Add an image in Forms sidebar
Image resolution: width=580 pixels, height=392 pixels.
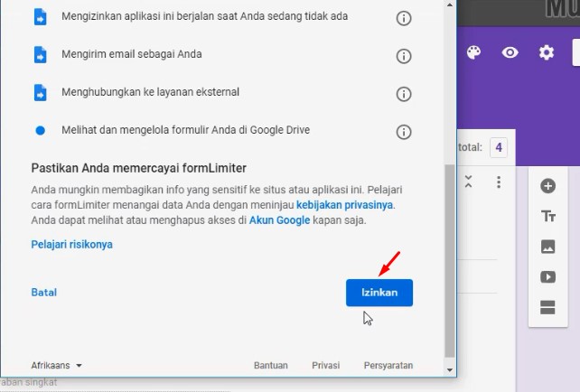(547, 247)
